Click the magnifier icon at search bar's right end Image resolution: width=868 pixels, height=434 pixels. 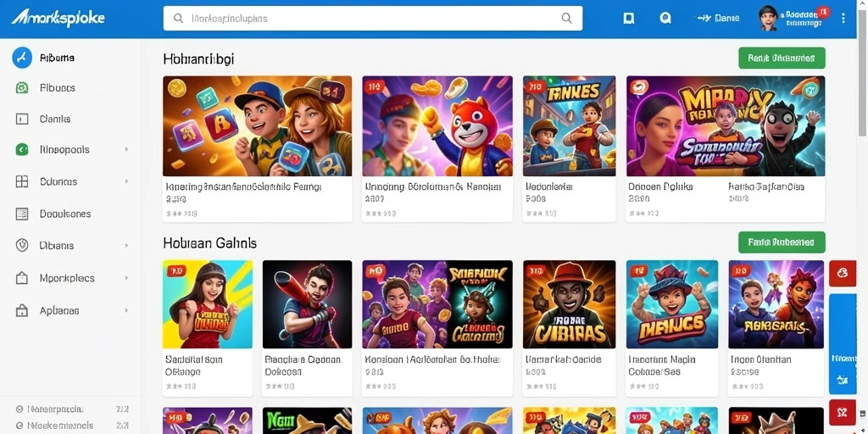point(566,19)
